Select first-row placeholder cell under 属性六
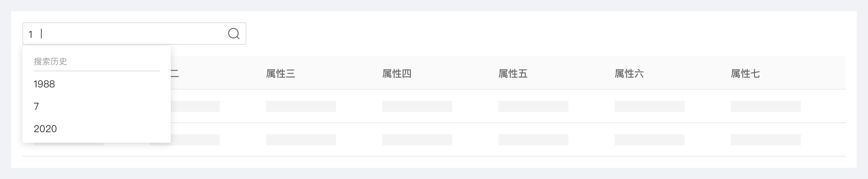The height and width of the screenshot is (179, 868). 650,106
